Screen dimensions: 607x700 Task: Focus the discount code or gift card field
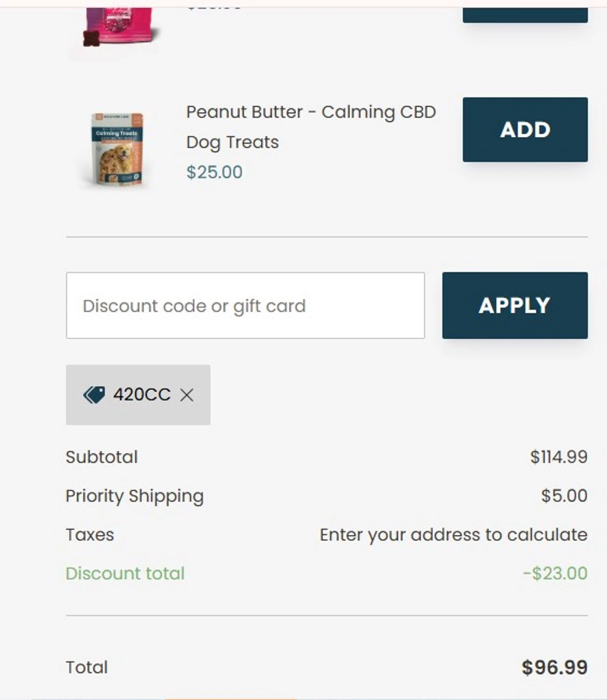[245, 306]
